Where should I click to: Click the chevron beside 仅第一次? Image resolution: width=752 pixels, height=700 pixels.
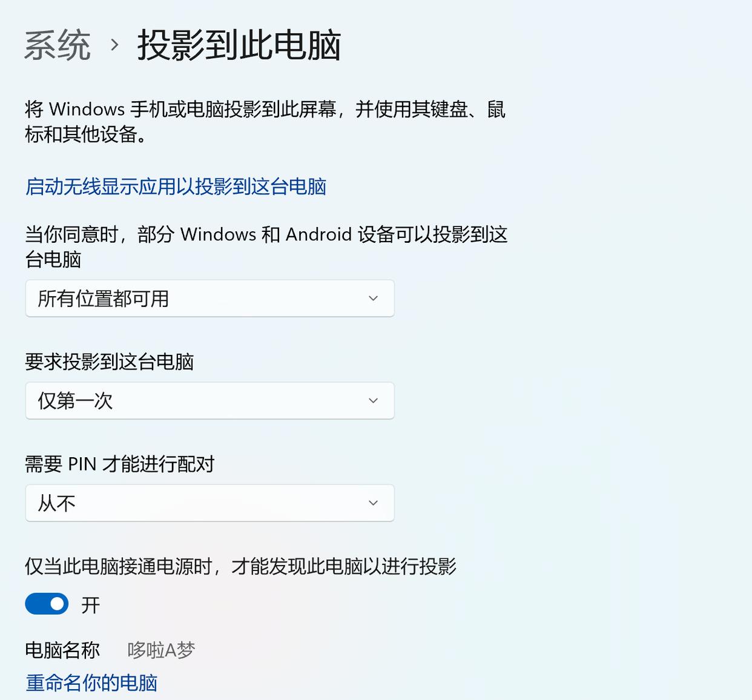[374, 400]
